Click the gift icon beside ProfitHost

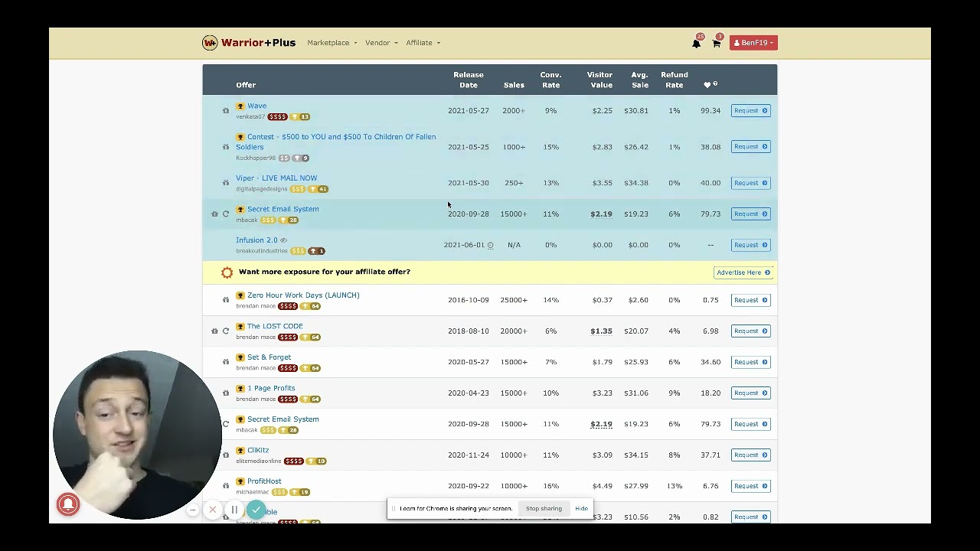point(226,486)
